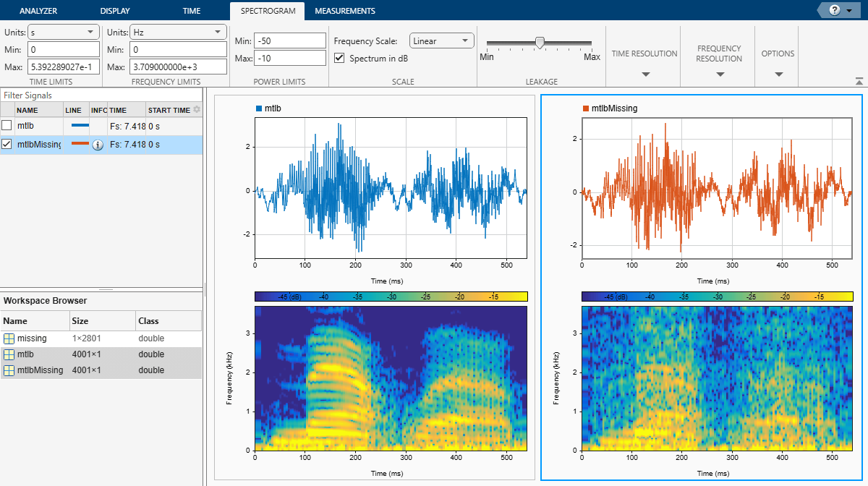Click the Workspace Browser panel title

tap(45, 300)
